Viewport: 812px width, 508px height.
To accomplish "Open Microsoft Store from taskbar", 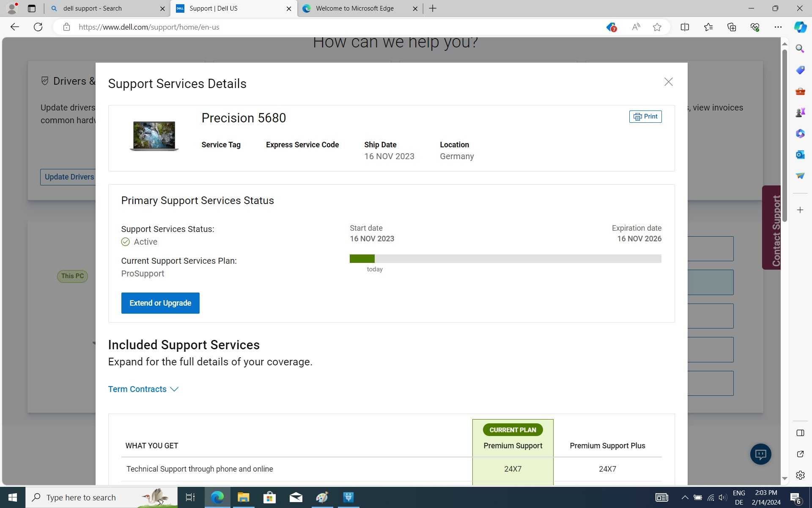I will tap(269, 497).
